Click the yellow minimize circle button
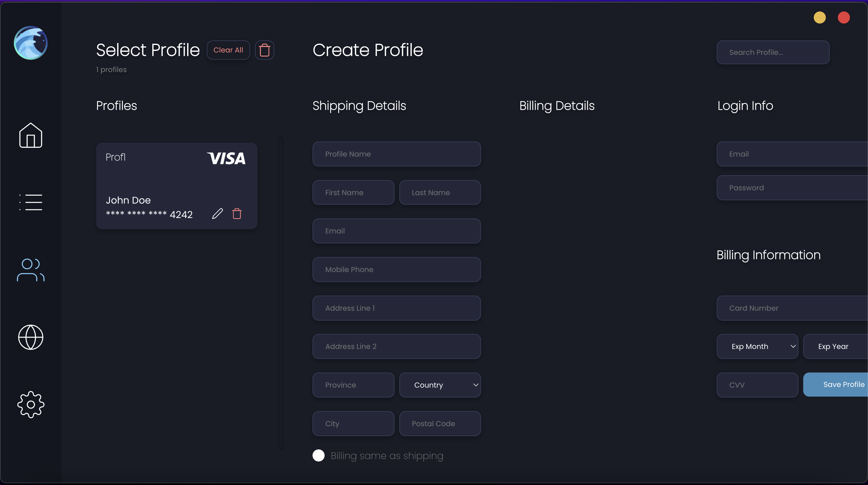Screen dimensions: 868x485 pyautogui.click(x=819, y=17)
